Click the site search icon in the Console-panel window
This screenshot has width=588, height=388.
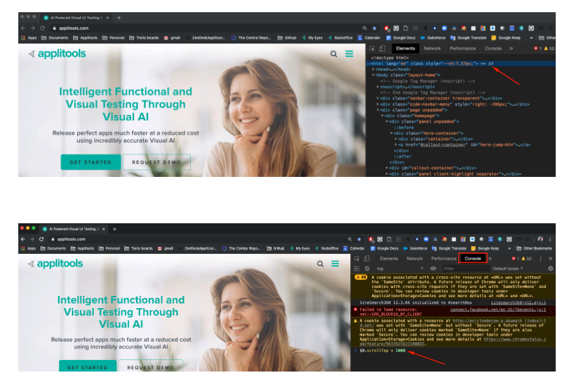point(321,264)
